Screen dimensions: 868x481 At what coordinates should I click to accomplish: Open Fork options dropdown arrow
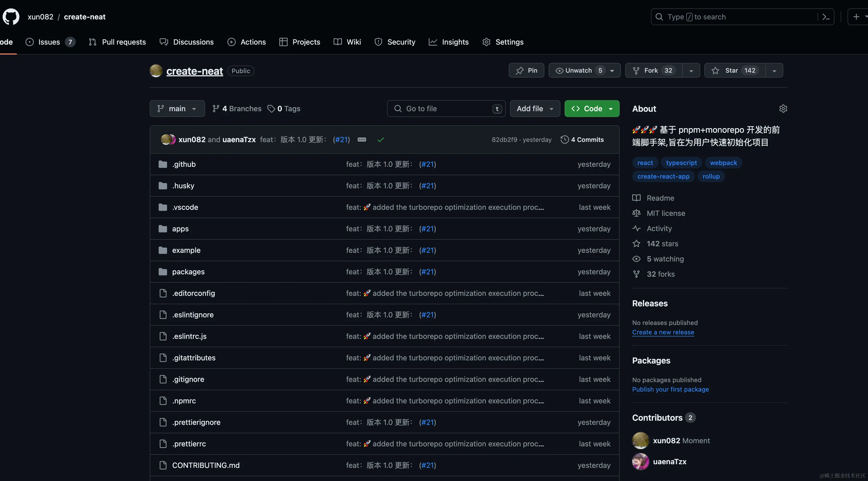691,70
